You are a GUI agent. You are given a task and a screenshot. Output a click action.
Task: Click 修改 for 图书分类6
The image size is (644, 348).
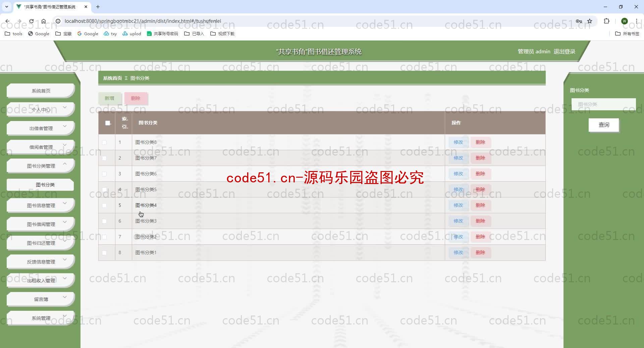458,174
